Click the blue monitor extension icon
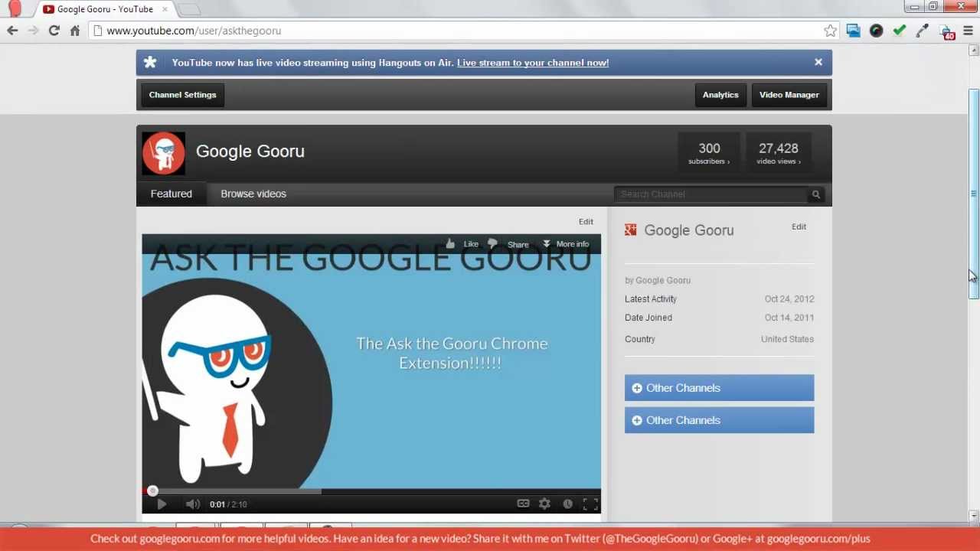 [854, 31]
